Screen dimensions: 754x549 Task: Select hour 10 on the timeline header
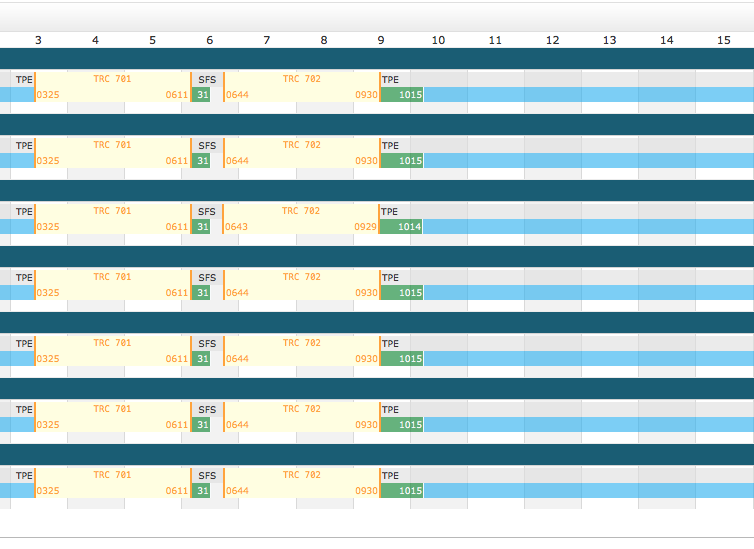(x=438, y=40)
